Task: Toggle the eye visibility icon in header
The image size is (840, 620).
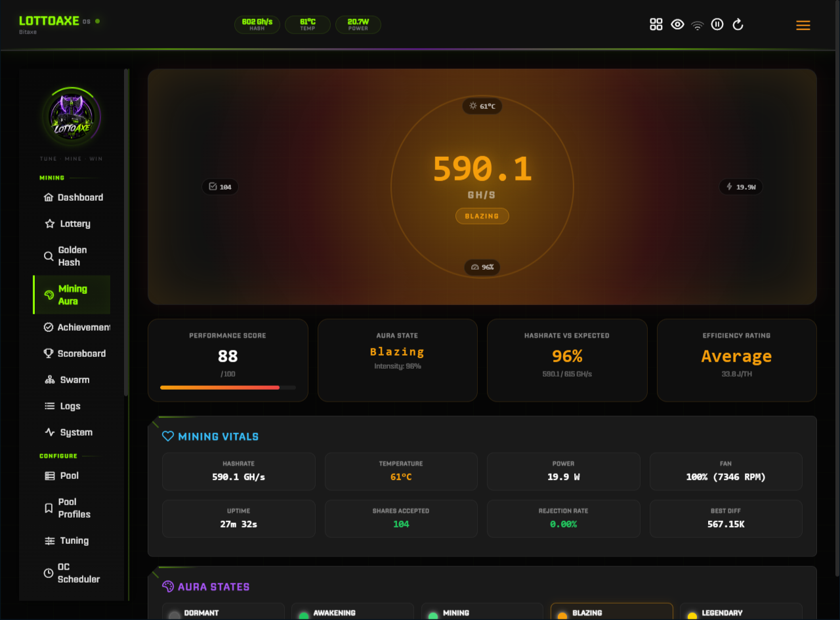Action: [x=677, y=25]
